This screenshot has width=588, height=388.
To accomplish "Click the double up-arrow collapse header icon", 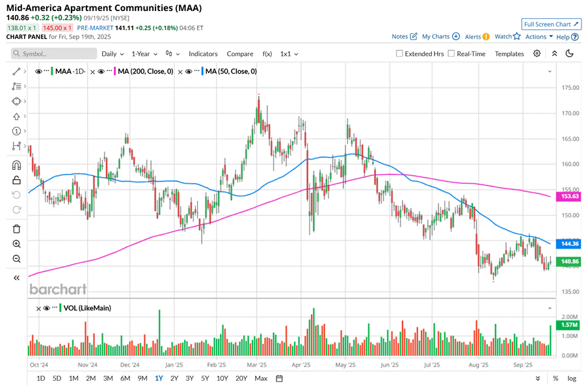I will pos(555,53).
